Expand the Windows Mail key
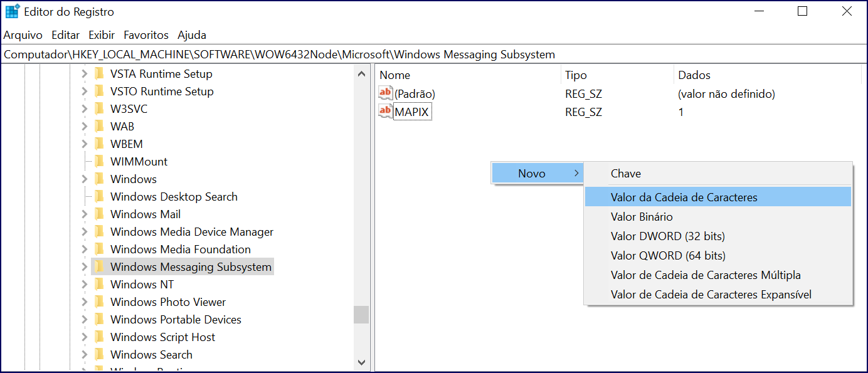 coord(85,214)
